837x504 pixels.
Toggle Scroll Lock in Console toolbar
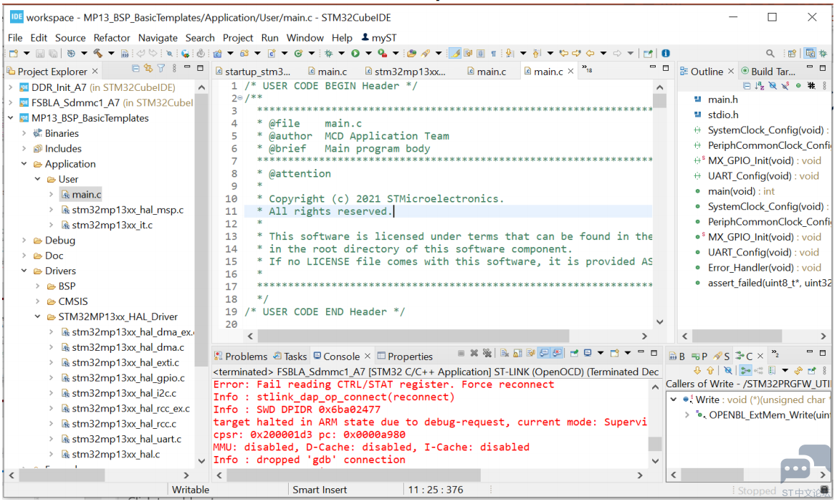tap(517, 353)
